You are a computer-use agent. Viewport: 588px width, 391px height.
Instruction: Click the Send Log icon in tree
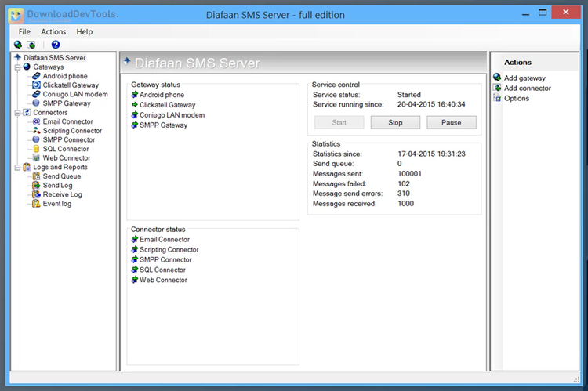(36, 185)
